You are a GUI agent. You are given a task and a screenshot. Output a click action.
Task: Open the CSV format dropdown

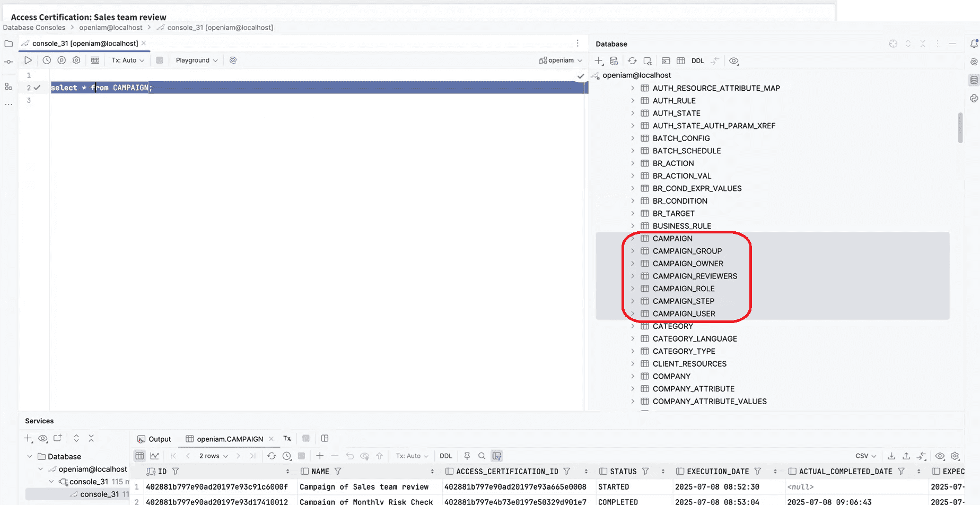coord(865,456)
